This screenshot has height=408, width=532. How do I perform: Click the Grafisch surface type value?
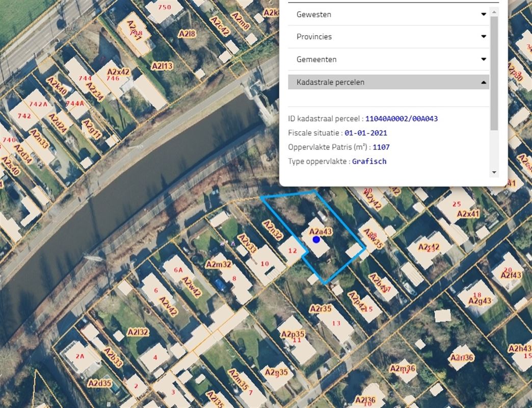pos(369,161)
